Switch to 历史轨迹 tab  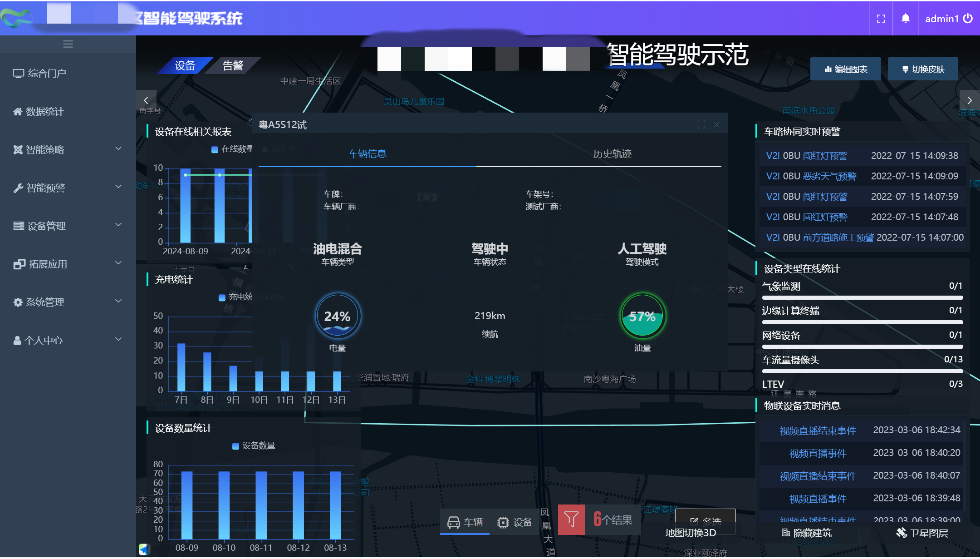(612, 154)
